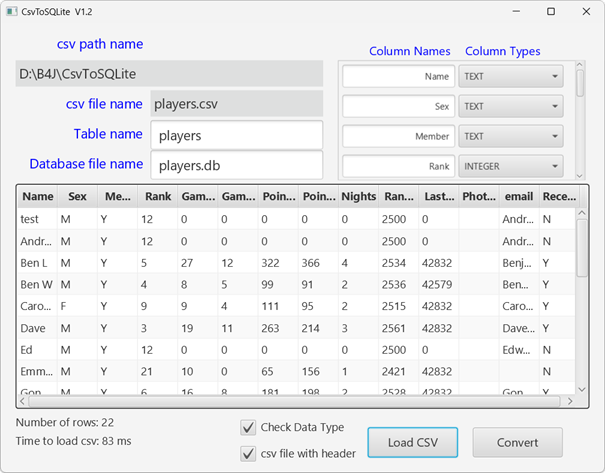The height and width of the screenshot is (473, 605).
Task: Open the Name column type dropdown
Action: (x=510, y=76)
